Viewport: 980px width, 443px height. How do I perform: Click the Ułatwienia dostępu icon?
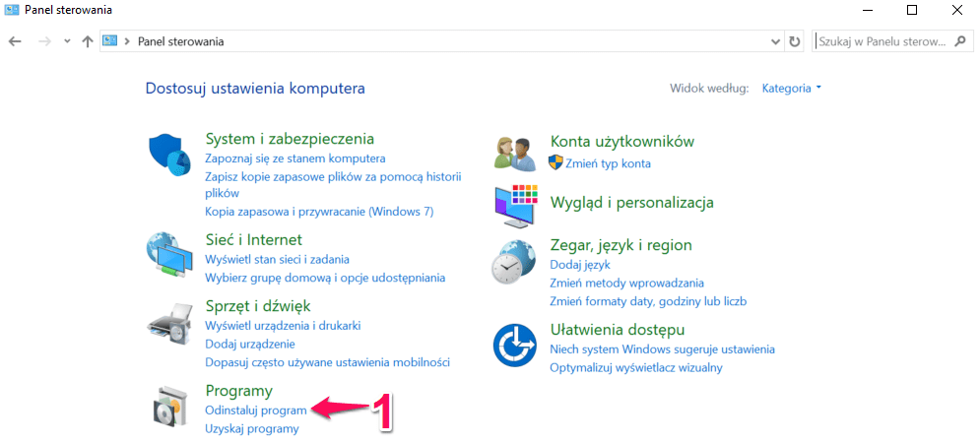pos(515,345)
